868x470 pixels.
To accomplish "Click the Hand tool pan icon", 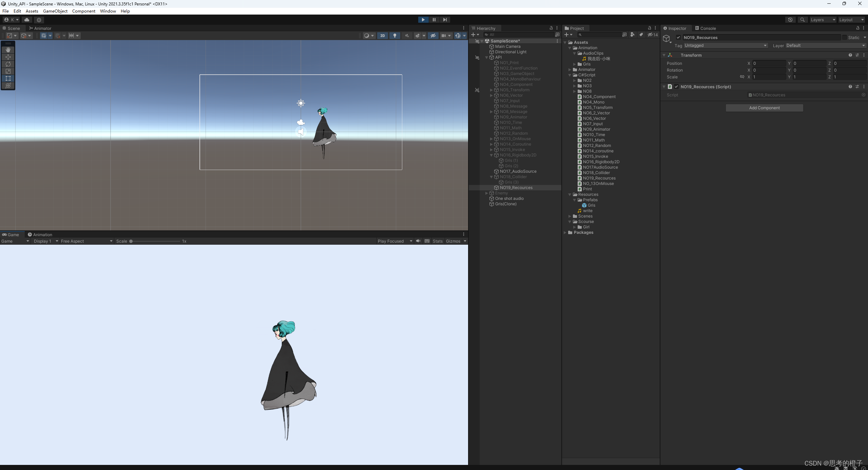I will [x=7, y=49].
